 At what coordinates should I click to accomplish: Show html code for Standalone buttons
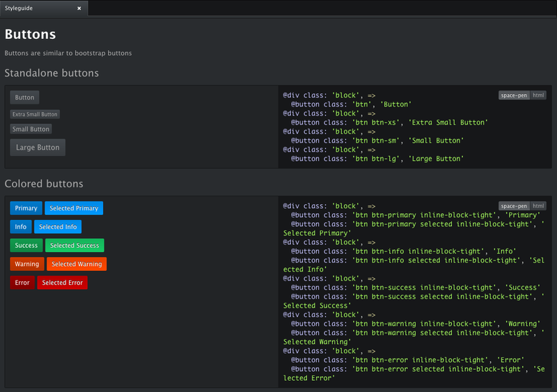pyautogui.click(x=538, y=95)
